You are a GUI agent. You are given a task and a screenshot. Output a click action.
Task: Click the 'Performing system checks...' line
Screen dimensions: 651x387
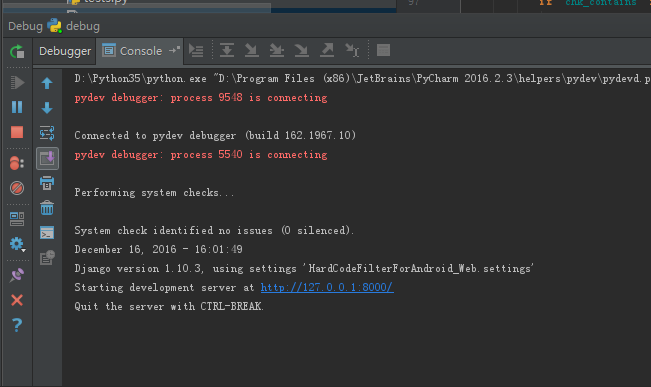coord(154,193)
